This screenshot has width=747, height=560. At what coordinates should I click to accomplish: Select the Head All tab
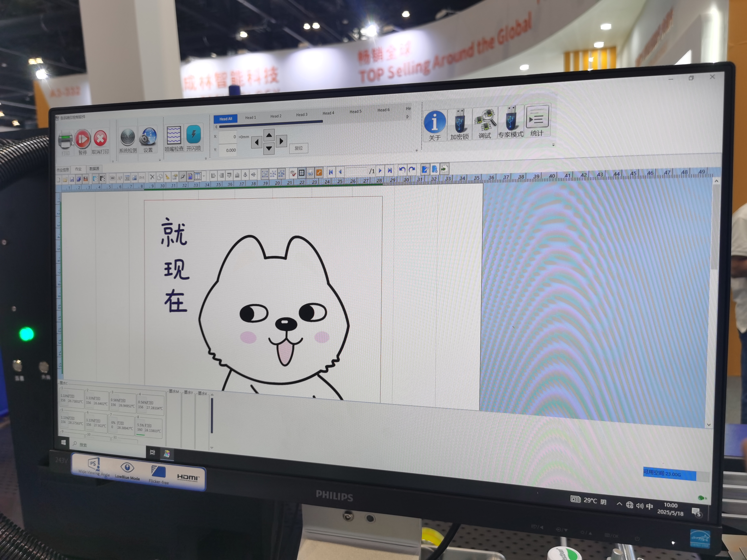(226, 119)
